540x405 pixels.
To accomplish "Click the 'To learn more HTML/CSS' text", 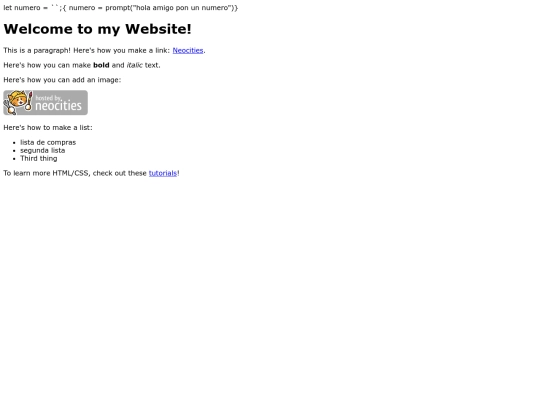I will coord(47,173).
